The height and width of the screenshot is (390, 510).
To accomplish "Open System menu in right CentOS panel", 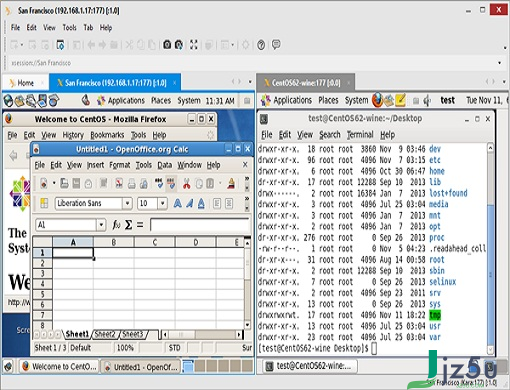I will 356,100.
